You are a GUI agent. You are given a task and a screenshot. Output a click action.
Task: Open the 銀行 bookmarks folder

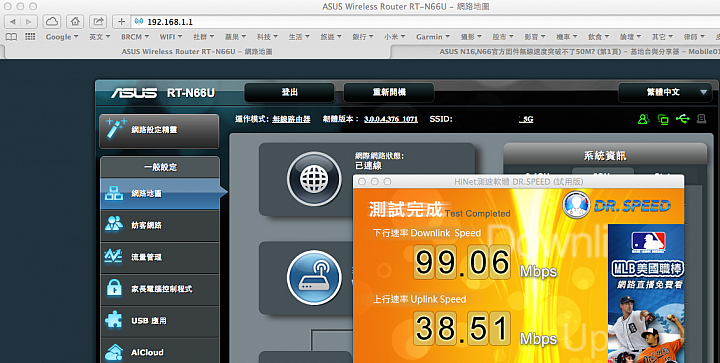pos(363,37)
